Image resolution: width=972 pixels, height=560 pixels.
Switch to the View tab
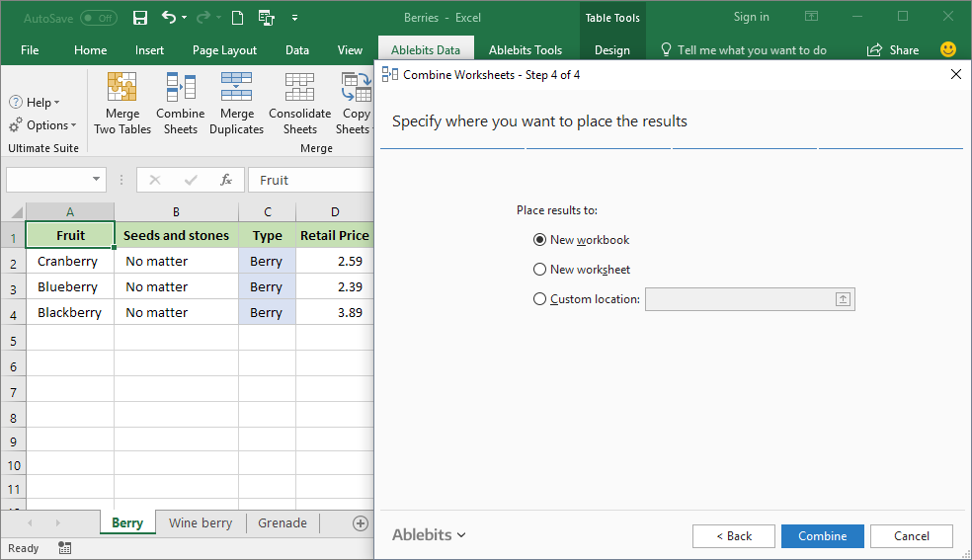click(350, 50)
